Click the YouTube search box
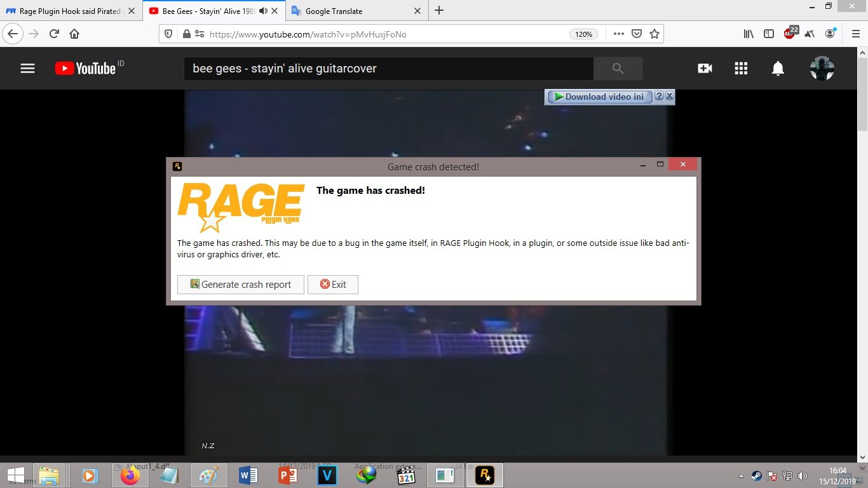868x488 pixels. (389, 68)
